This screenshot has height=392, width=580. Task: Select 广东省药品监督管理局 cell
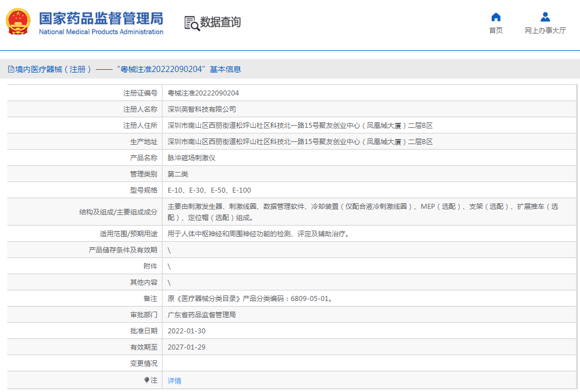click(x=202, y=314)
